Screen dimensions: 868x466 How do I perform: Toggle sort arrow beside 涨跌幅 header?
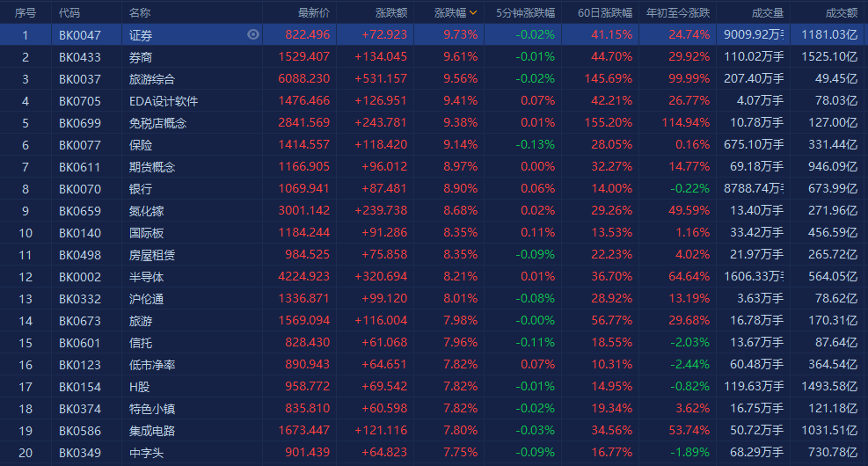click(x=473, y=12)
